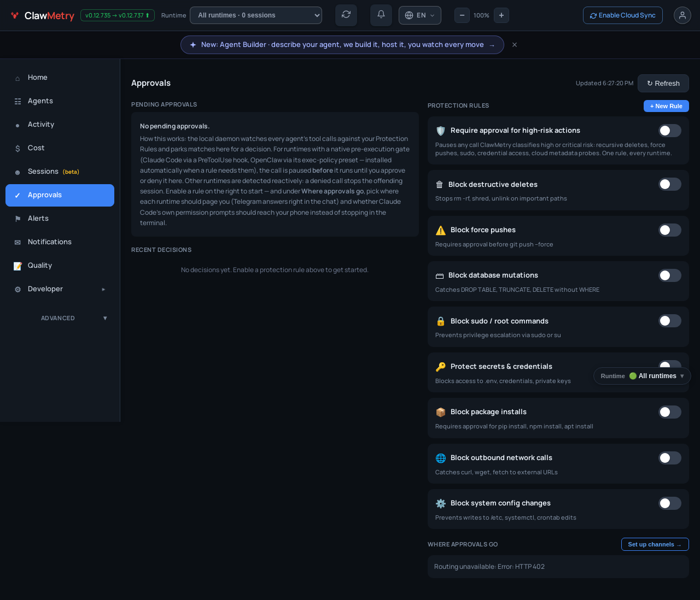Click the New: Agent Builder banner link
The width and height of the screenshot is (700, 600).
pos(342,45)
